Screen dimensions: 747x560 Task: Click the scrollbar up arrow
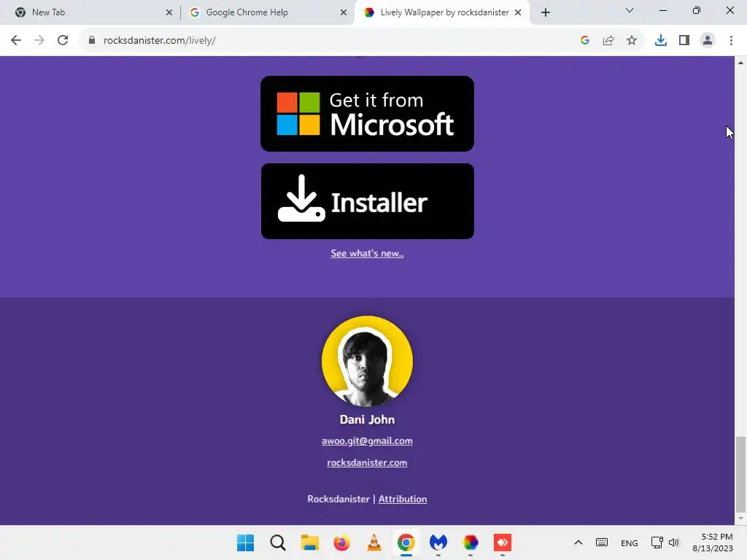[740, 63]
